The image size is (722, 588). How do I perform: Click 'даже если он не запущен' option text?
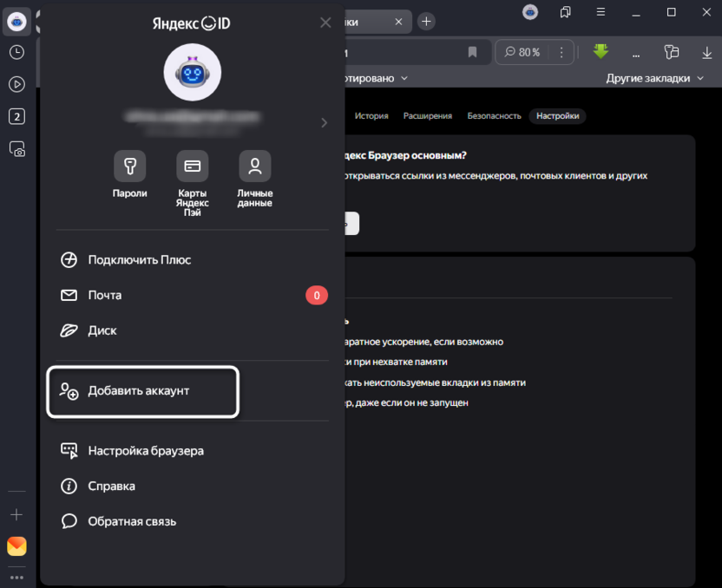(x=411, y=403)
